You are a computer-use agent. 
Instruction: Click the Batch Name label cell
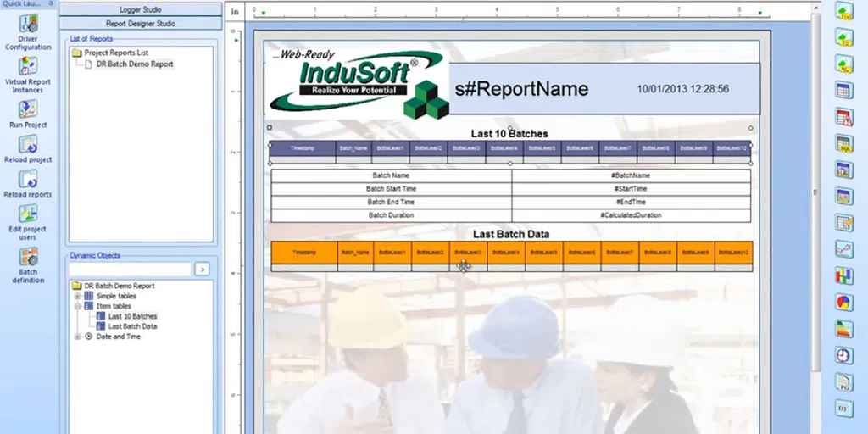391,175
